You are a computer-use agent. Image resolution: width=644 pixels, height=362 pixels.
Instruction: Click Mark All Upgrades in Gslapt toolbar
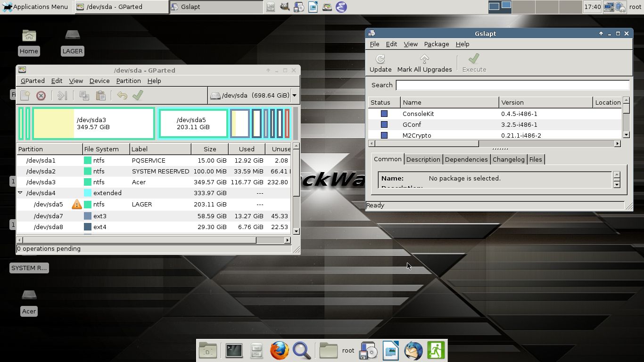[424, 64]
